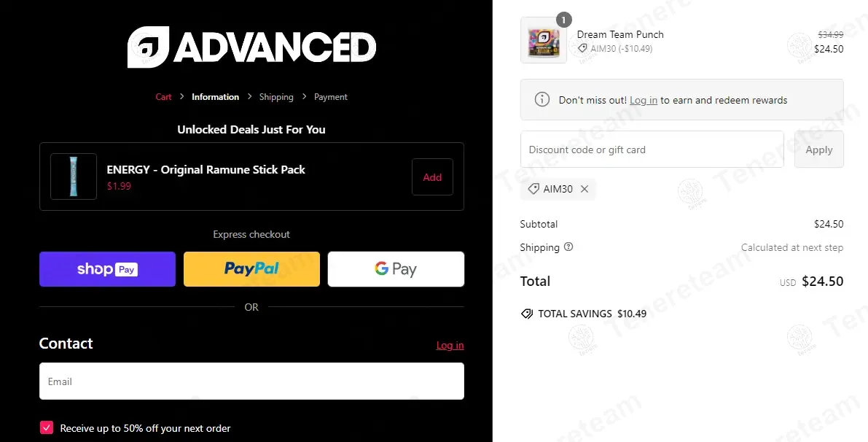Check out with Shop Pay
The image size is (868, 442).
click(x=107, y=269)
